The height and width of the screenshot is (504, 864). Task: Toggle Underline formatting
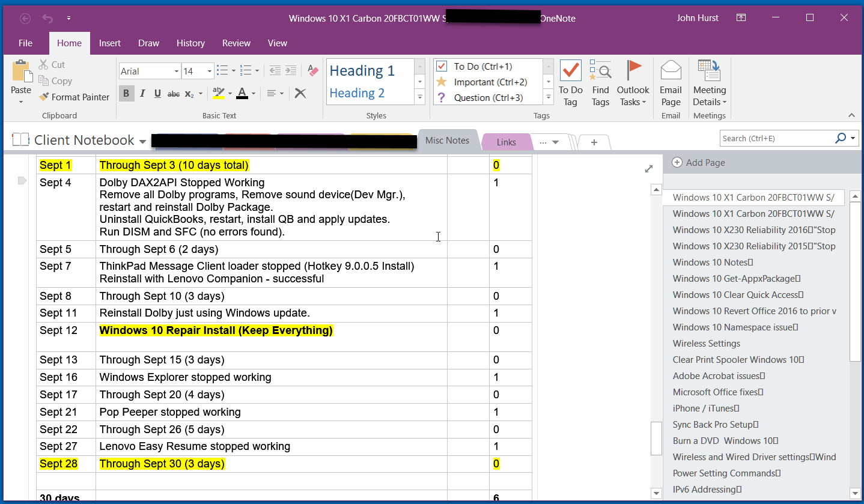[x=157, y=93]
